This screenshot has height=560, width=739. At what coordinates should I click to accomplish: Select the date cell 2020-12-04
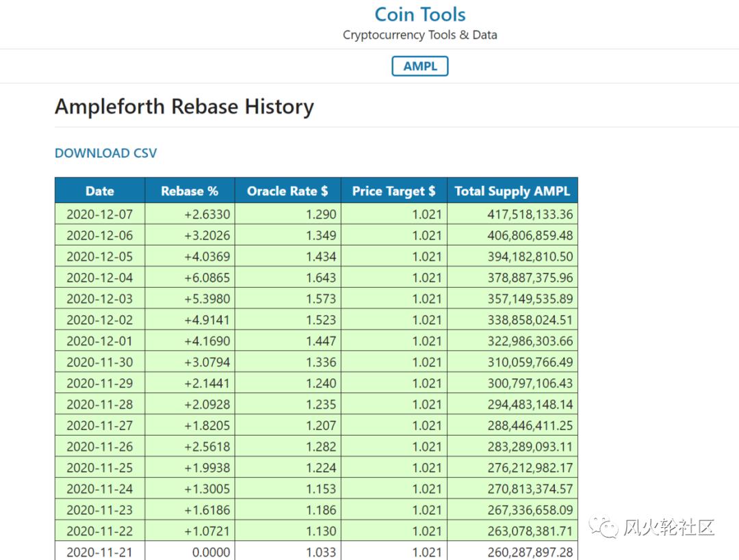pyautogui.click(x=99, y=278)
